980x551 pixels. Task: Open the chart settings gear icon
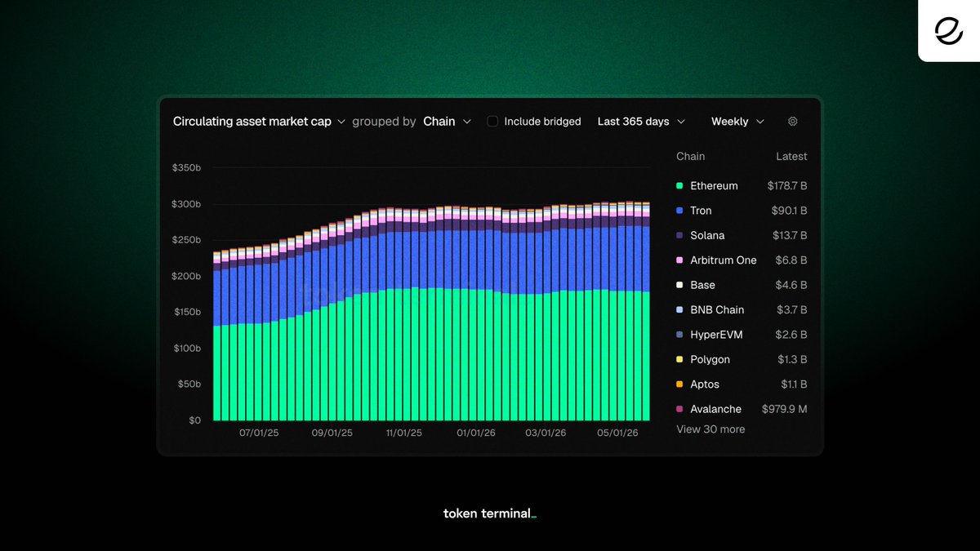pos(792,122)
